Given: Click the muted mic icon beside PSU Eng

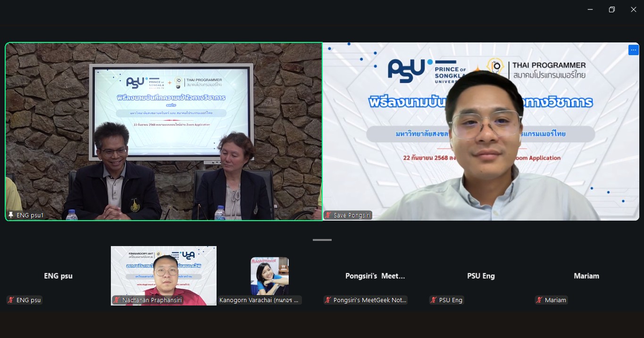Looking at the screenshot, I should 434,300.
